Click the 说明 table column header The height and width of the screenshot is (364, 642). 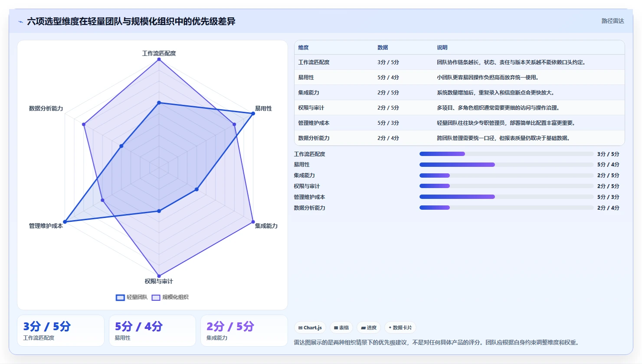(442, 48)
